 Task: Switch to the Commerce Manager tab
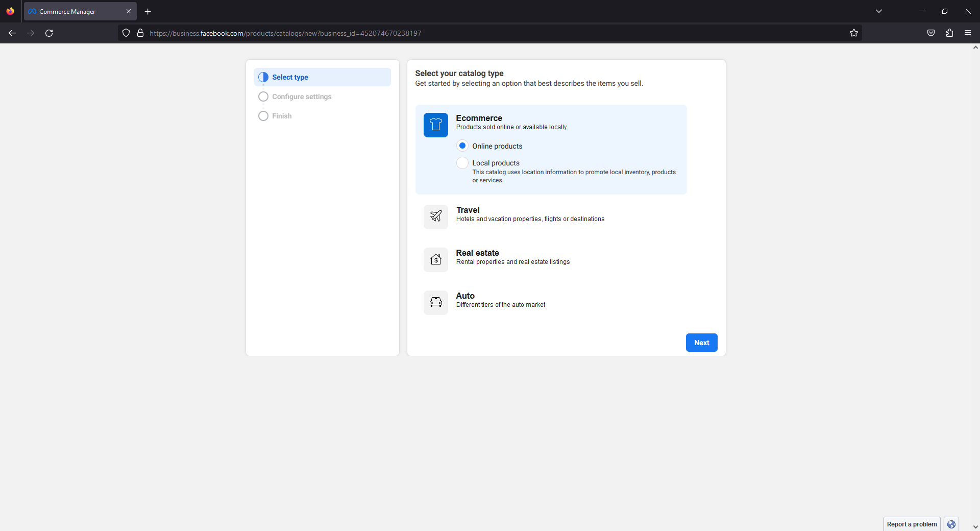click(80, 11)
